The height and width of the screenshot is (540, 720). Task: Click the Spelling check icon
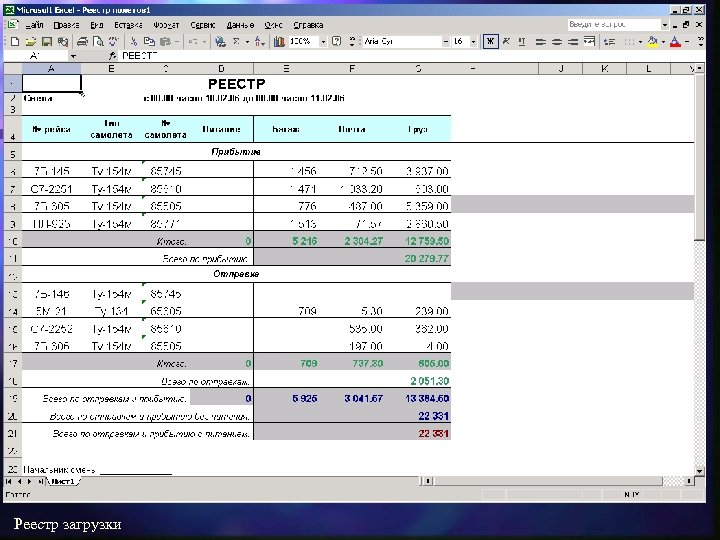point(113,42)
